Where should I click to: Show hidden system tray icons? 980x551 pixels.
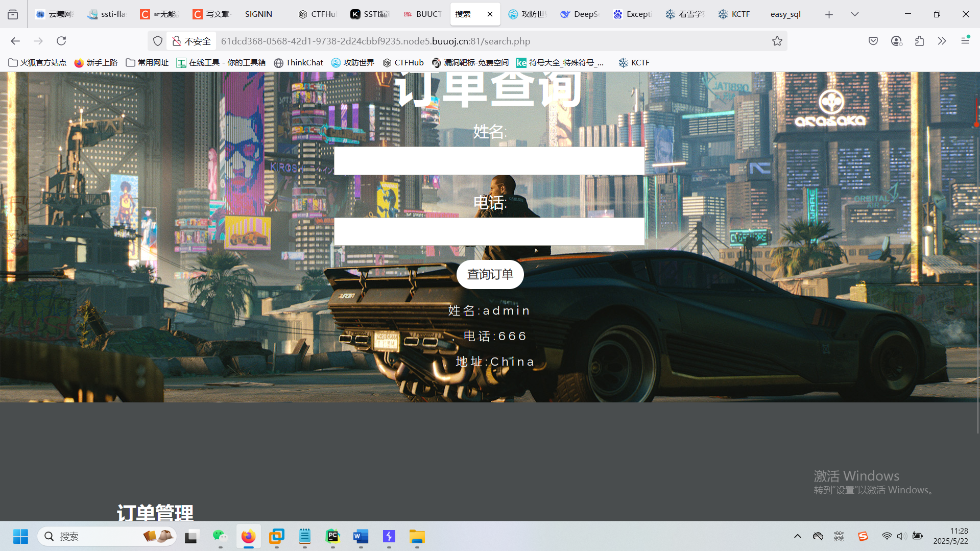click(x=797, y=536)
